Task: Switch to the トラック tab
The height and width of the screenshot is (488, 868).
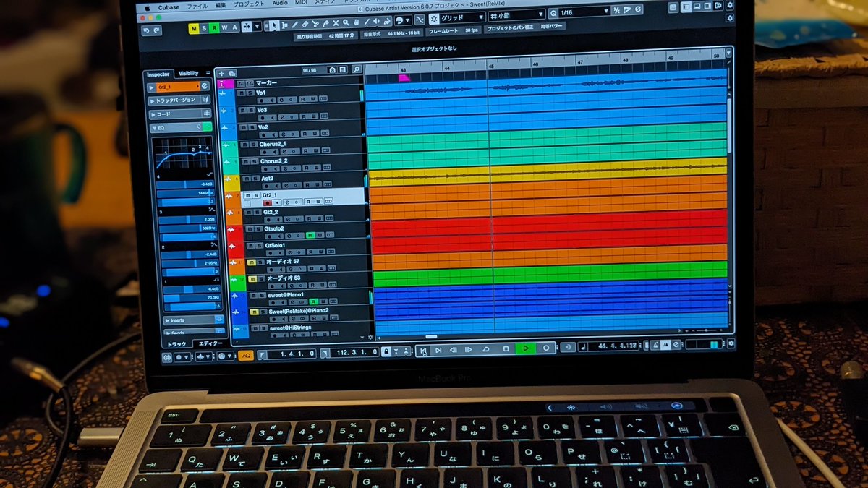Action: 176,344
